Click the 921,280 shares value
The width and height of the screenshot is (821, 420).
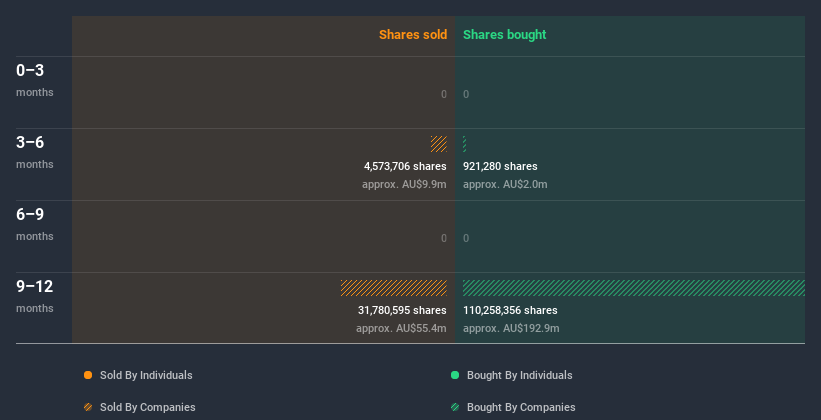(x=500, y=167)
